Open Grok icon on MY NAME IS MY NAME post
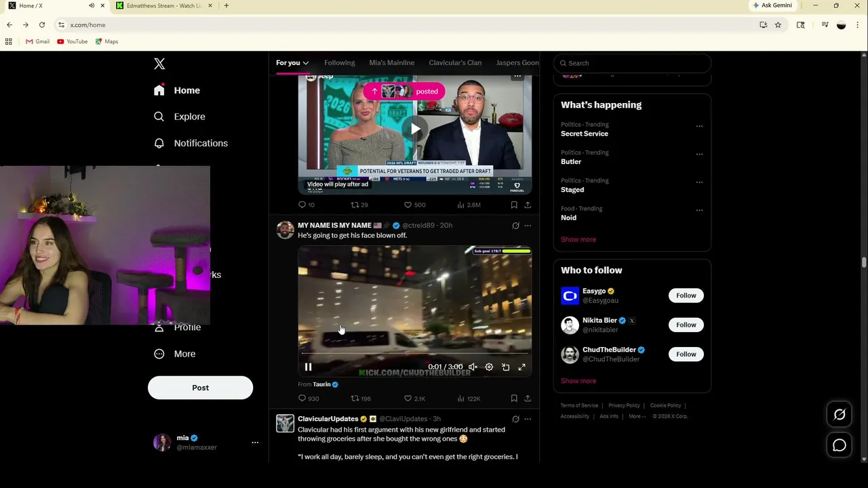The width and height of the screenshot is (868, 488). (x=515, y=226)
